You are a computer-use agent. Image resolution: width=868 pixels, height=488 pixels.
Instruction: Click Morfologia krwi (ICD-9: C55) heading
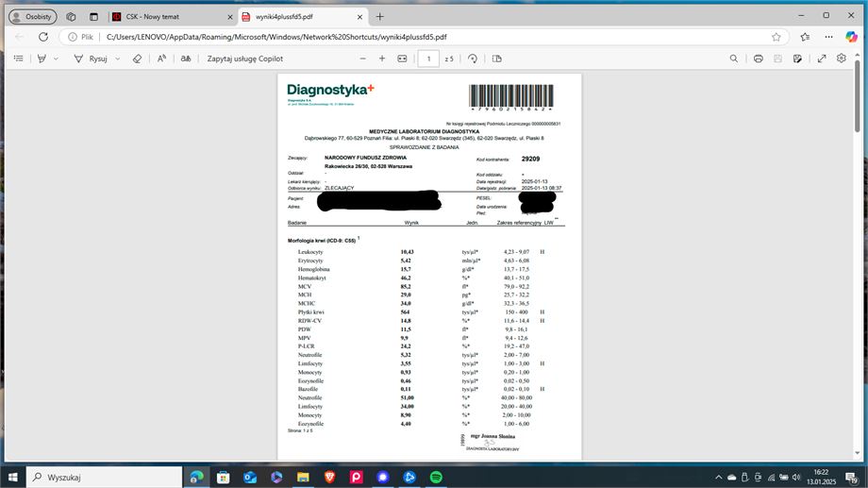click(322, 241)
